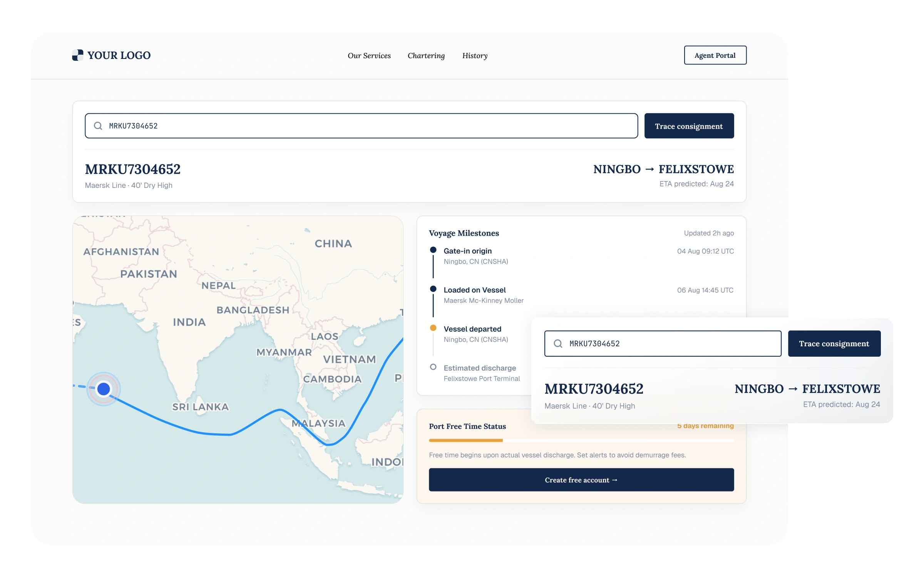Click the Felixstowe Port Terminal text

[x=482, y=379]
